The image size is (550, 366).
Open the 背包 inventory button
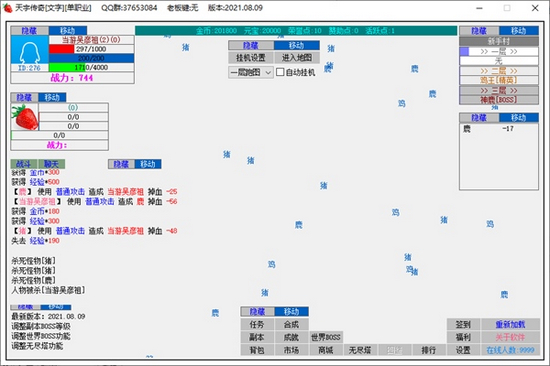pyautogui.click(x=257, y=350)
